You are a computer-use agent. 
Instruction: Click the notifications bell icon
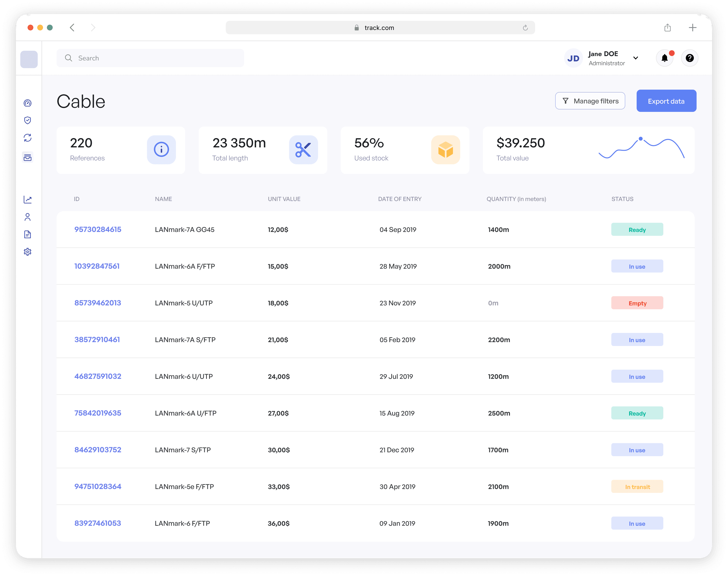point(664,58)
